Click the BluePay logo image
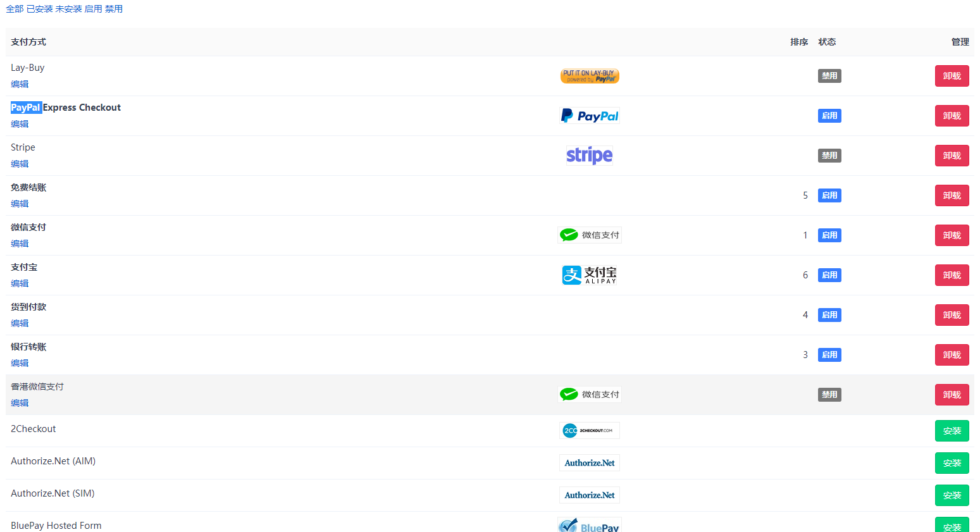Image resolution: width=980 pixels, height=532 pixels. pyautogui.click(x=590, y=526)
